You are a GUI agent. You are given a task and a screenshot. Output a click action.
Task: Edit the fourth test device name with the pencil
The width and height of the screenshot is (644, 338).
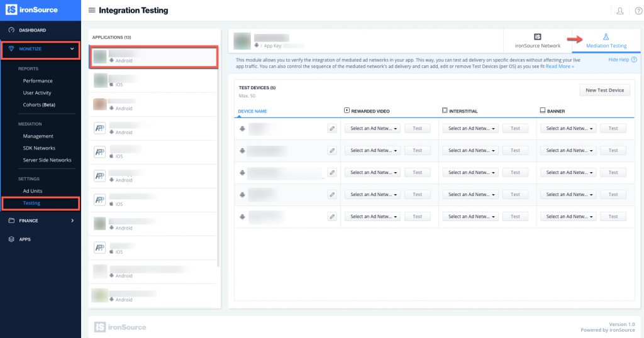tap(332, 194)
